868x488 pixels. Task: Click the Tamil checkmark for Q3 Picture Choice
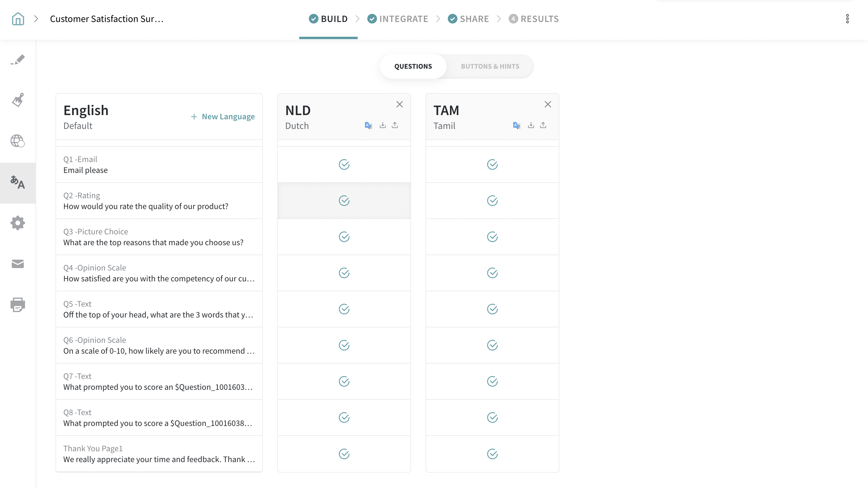click(492, 237)
